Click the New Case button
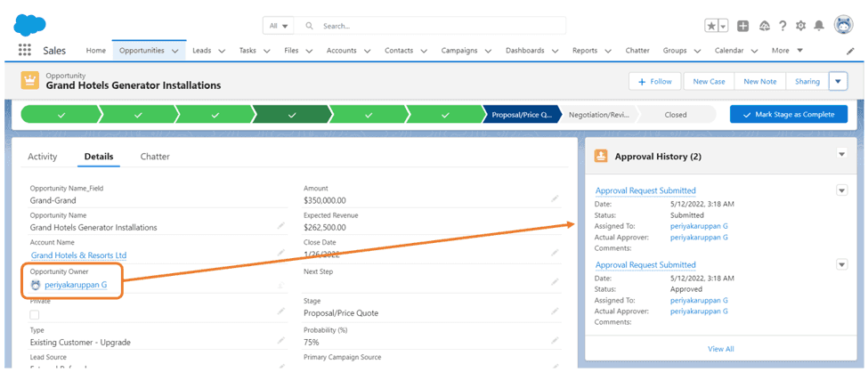868x372 pixels. [x=709, y=81]
